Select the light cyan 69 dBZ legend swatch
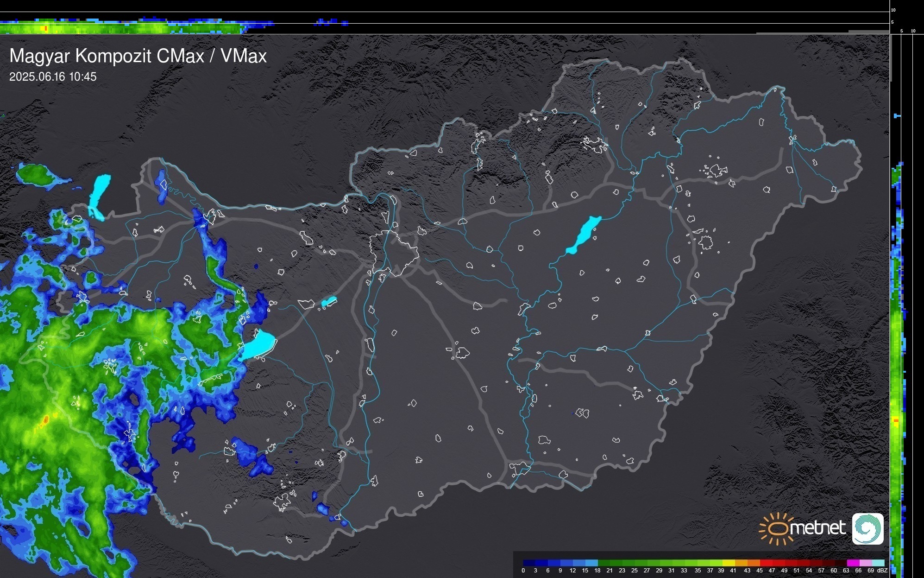The height and width of the screenshot is (578, 924). click(x=878, y=563)
